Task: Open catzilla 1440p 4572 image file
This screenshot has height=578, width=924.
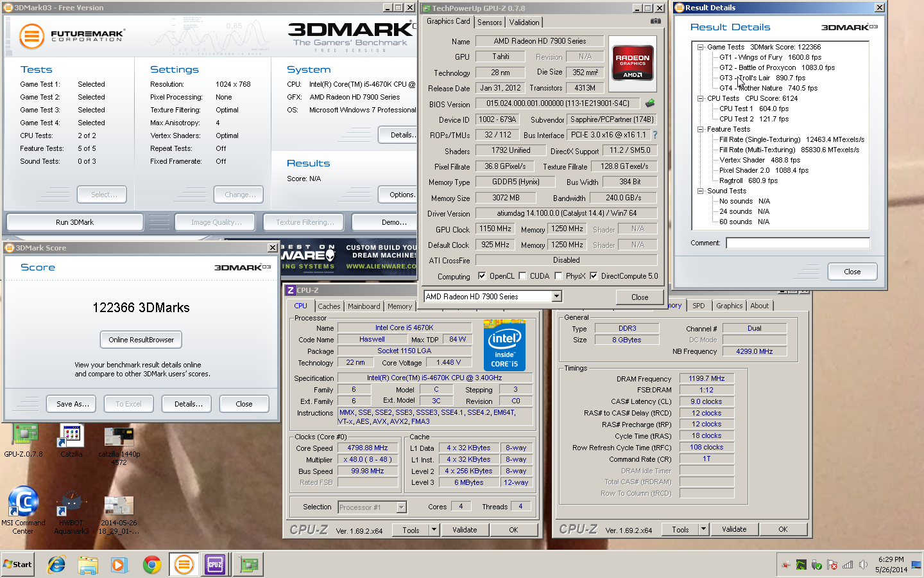Action: pos(119,445)
